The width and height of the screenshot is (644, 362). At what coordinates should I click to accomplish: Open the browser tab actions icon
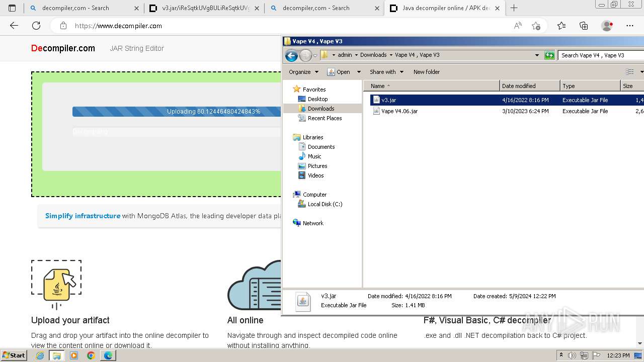(12, 8)
